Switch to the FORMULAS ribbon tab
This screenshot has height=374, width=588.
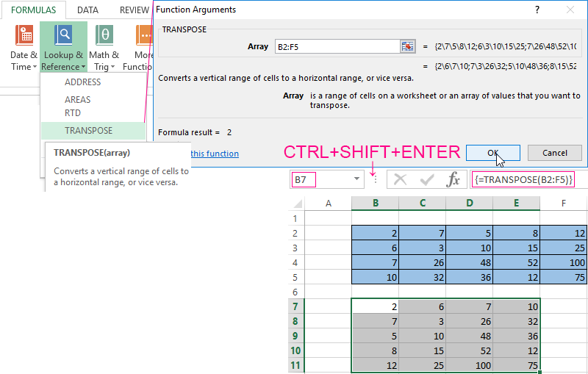coord(32,10)
